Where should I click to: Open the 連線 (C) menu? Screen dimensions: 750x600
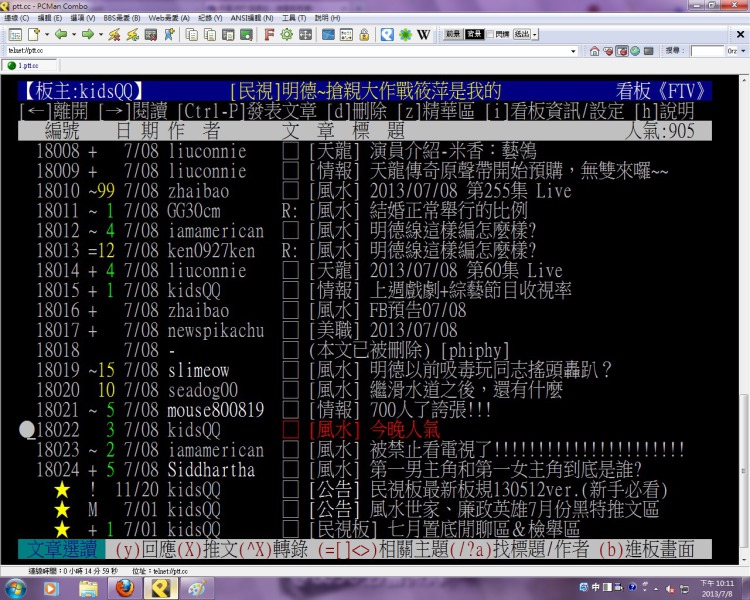pos(17,18)
